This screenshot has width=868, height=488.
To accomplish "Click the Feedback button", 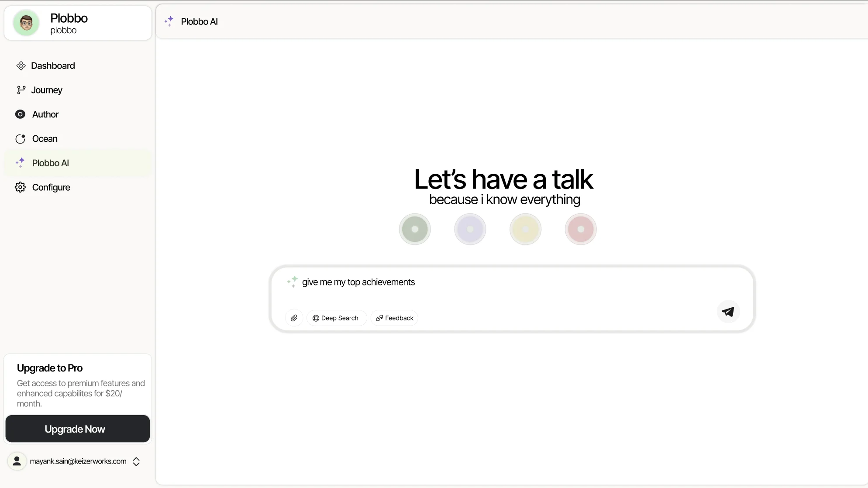I will tap(395, 318).
